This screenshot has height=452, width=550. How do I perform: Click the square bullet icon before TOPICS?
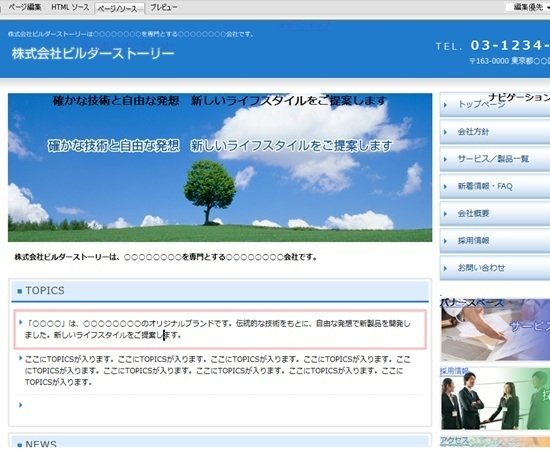[x=20, y=291]
